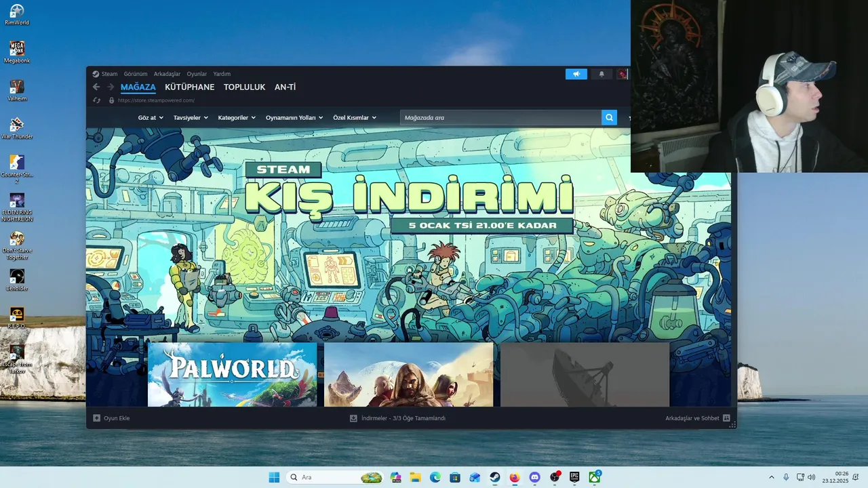
Task: Click the store URL address text
Action: coord(156,100)
